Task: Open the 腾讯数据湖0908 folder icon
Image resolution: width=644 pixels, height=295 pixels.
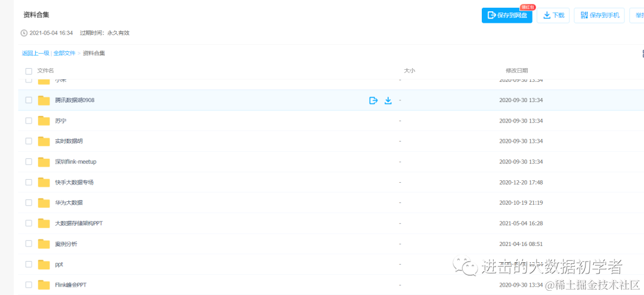Action: pyautogui.click(x=44, y=100)
